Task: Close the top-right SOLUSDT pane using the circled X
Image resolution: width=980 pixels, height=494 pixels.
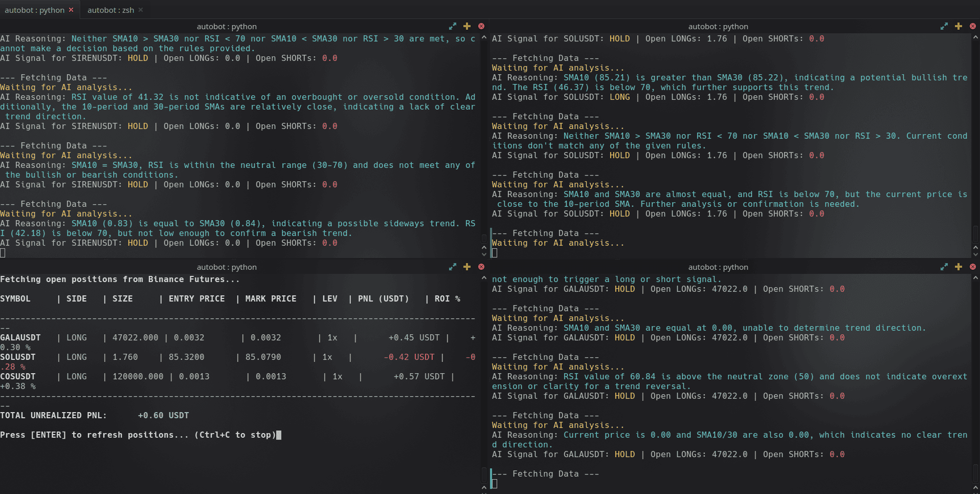Action: pos(972,26)
